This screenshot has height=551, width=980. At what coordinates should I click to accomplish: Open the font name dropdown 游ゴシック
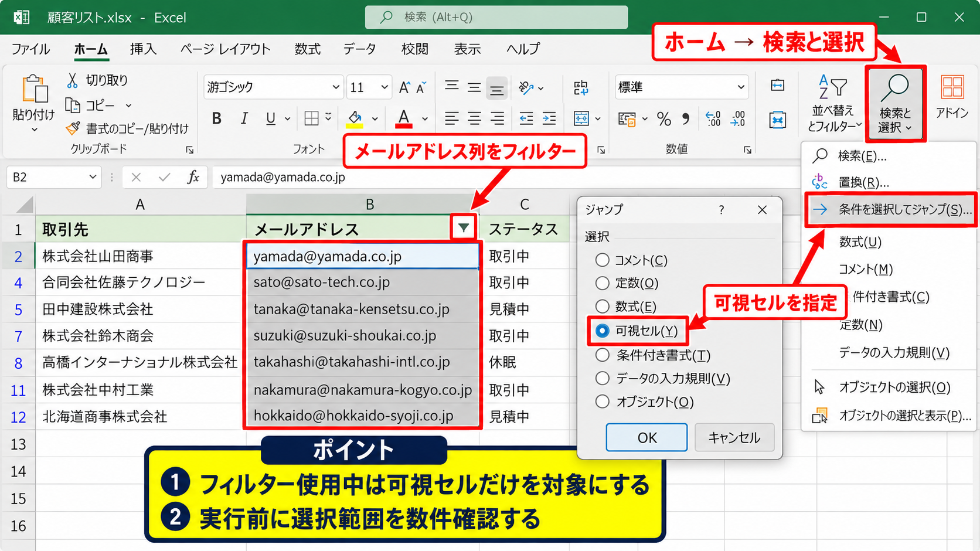click(336, 87)
